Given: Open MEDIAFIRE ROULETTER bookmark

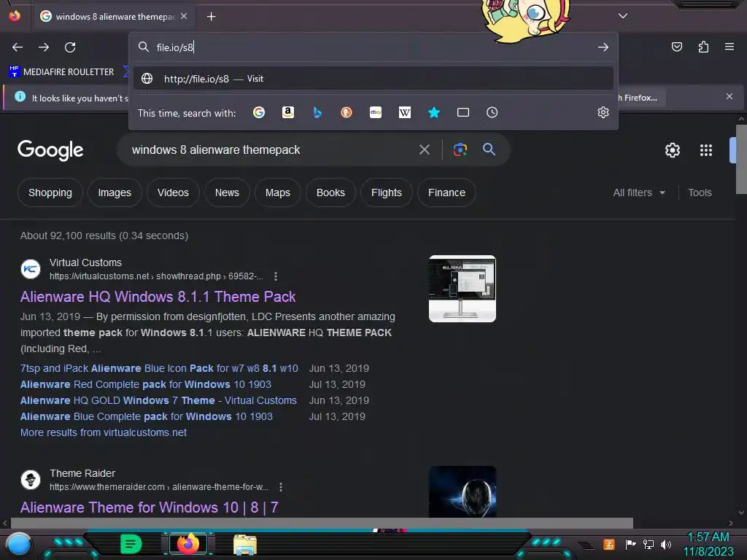Looking at the screenshot, I should coord(61,72).
